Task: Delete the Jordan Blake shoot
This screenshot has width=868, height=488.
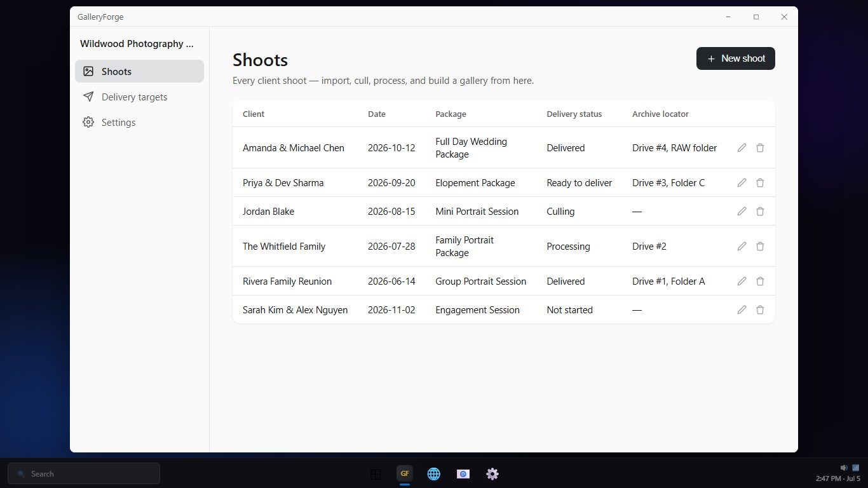Action: pyautogui.click(x=760, y=211)
